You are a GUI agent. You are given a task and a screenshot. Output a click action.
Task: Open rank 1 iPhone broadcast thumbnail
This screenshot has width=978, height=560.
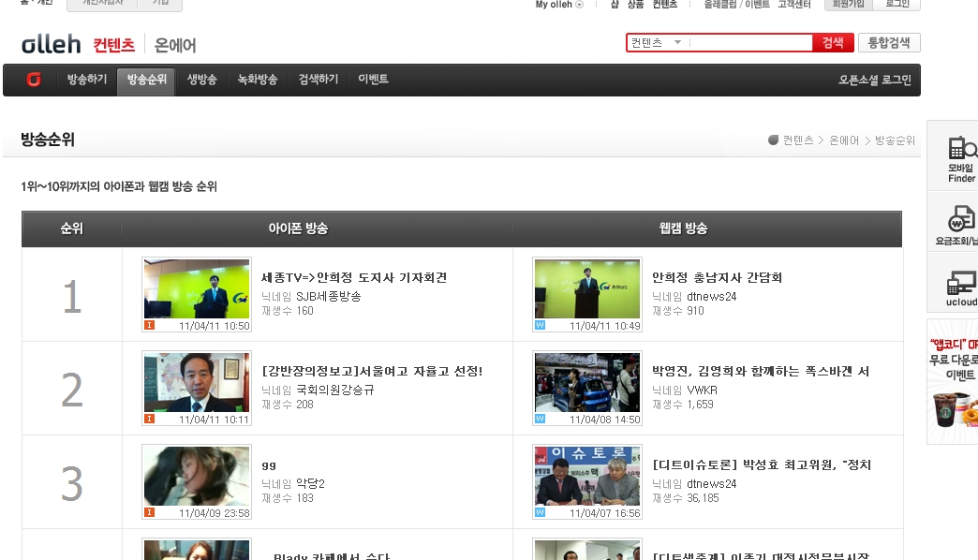[x=197, y=294]
